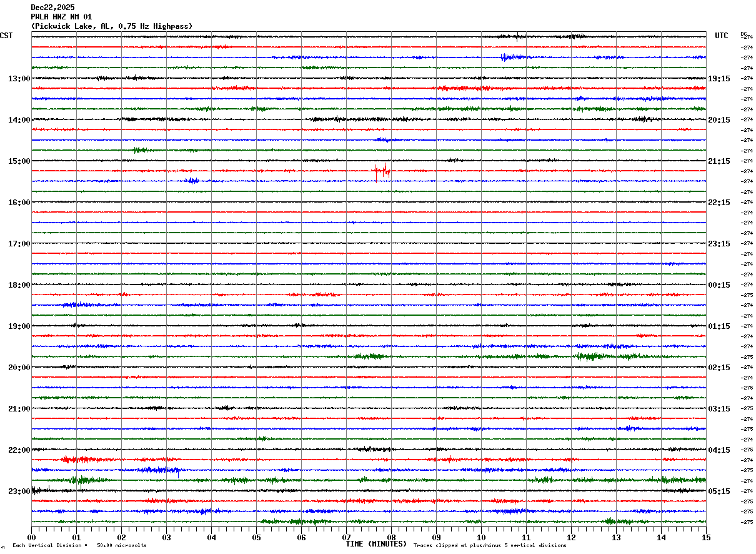Click the 05 minute tick label
The height and width of the screenshot is (554, 756).
click(x=256, y=537)
